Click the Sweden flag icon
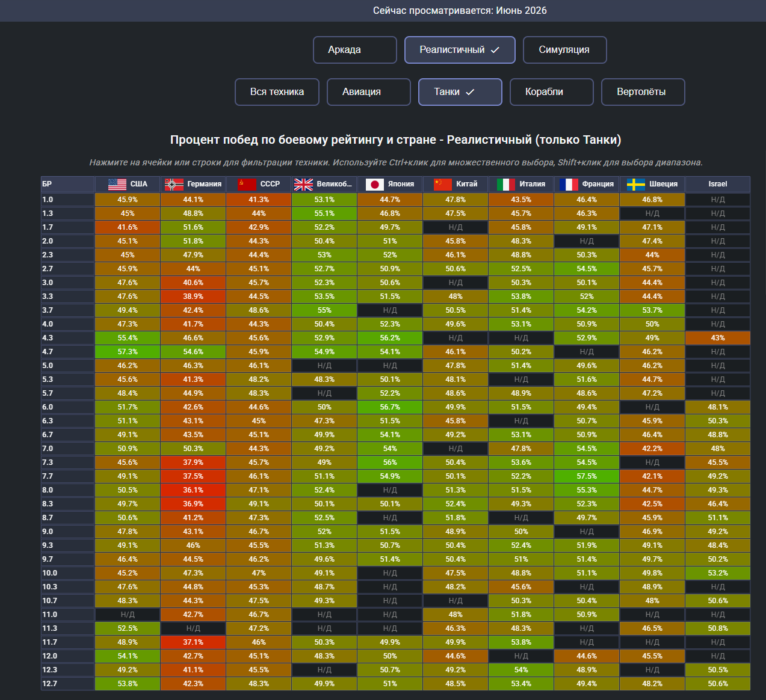Screen dimensions: 766x700 click(636, 184)
